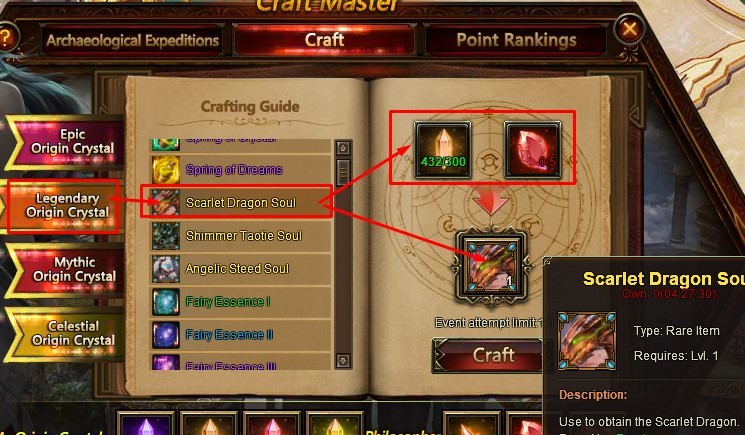Click the Fairy Essence I icon
Image resolution: width=745 pixels, height=435 pixels.
coord(166,302)
